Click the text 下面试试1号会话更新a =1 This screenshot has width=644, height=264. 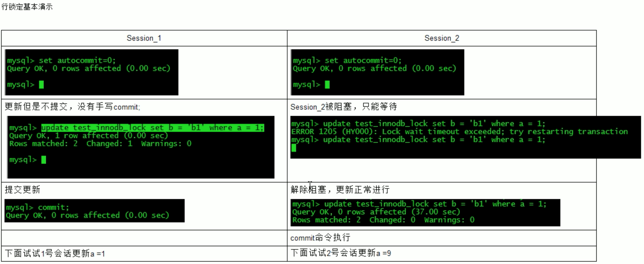[x=55, y=253]
